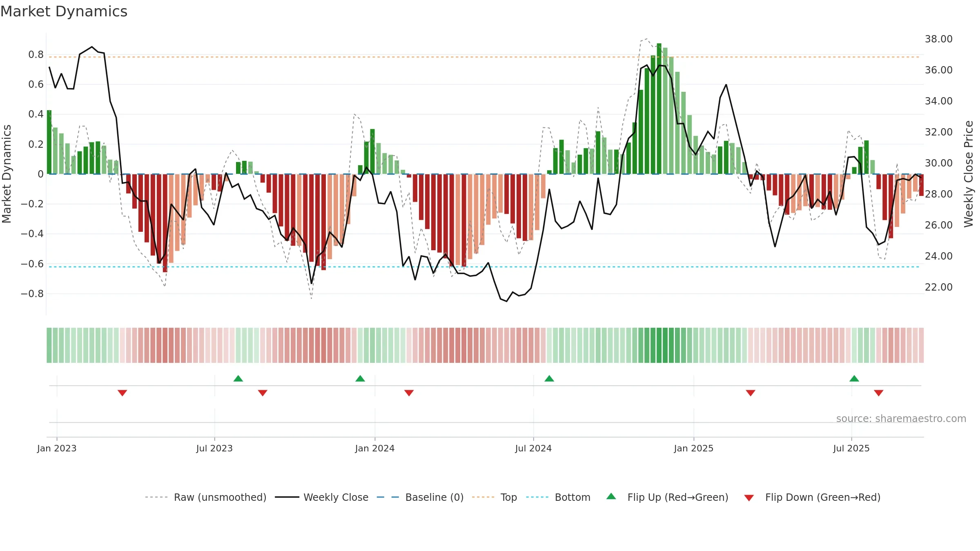Click the vertical Market Dynamics axis title
Image resolution: width=980 pixels, height=551 pixels.
[x=7, y=174]
